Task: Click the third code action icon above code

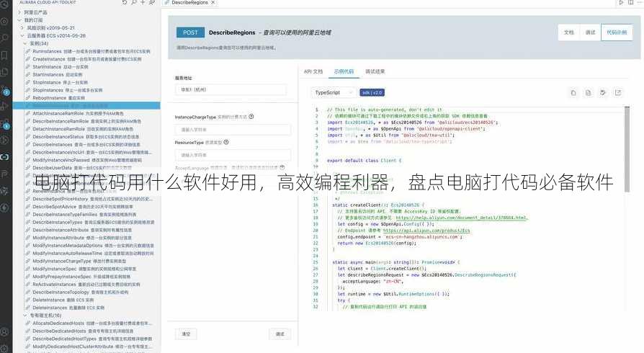Action: click(x=602, y=93)
